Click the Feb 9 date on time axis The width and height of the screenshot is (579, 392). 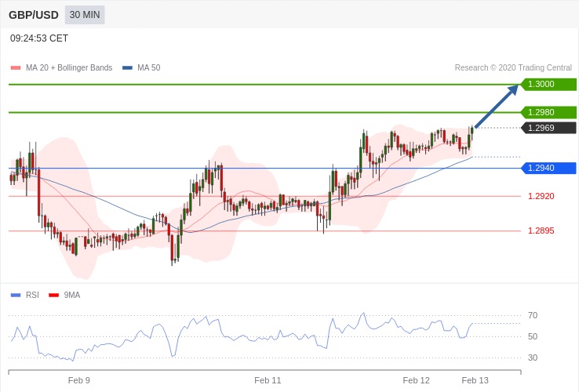[79, 380]
